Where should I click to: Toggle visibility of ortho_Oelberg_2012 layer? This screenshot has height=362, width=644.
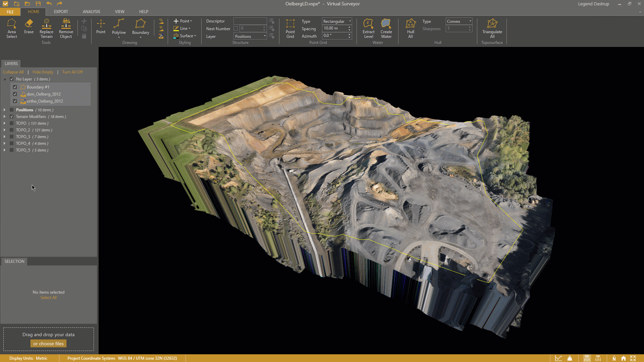click(15, 101)
